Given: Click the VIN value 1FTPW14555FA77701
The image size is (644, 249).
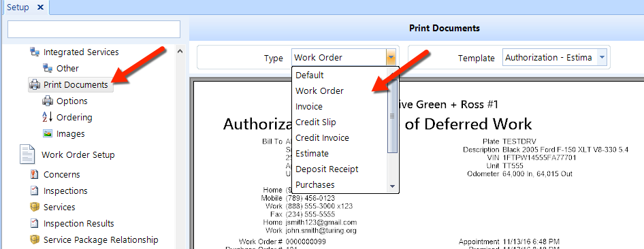Looking at the screenshot, I should click(540, 158).
